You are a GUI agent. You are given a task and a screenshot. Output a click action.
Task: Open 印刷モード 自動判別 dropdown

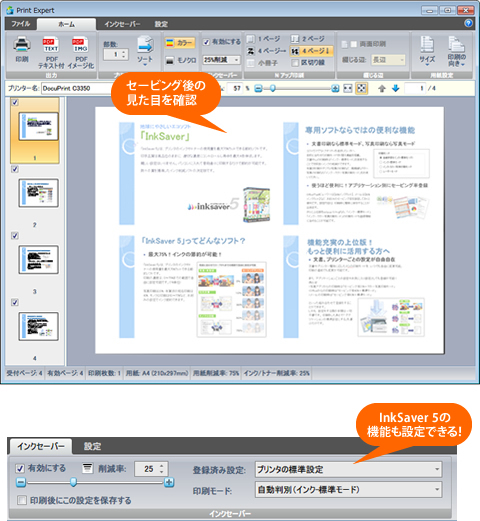click(348, 490)
